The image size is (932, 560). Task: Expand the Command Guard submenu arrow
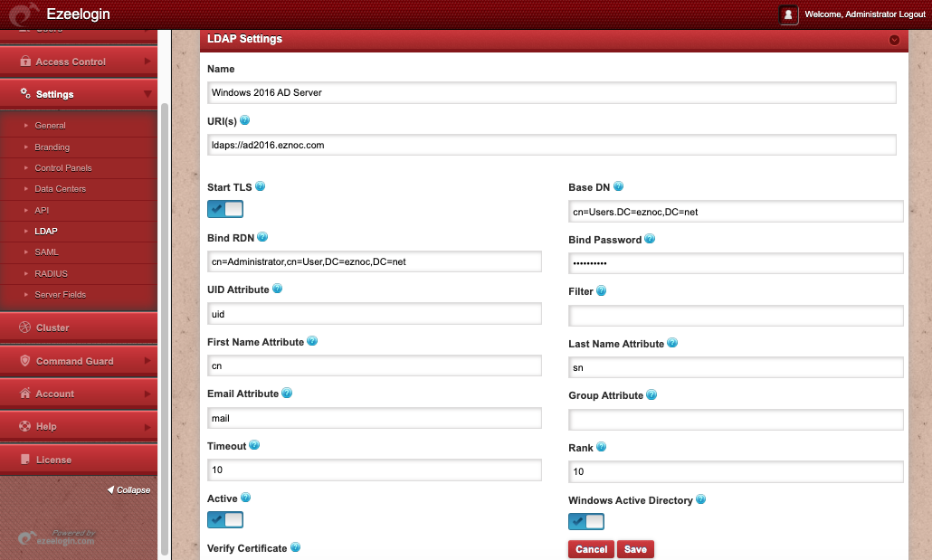(147, 361)
